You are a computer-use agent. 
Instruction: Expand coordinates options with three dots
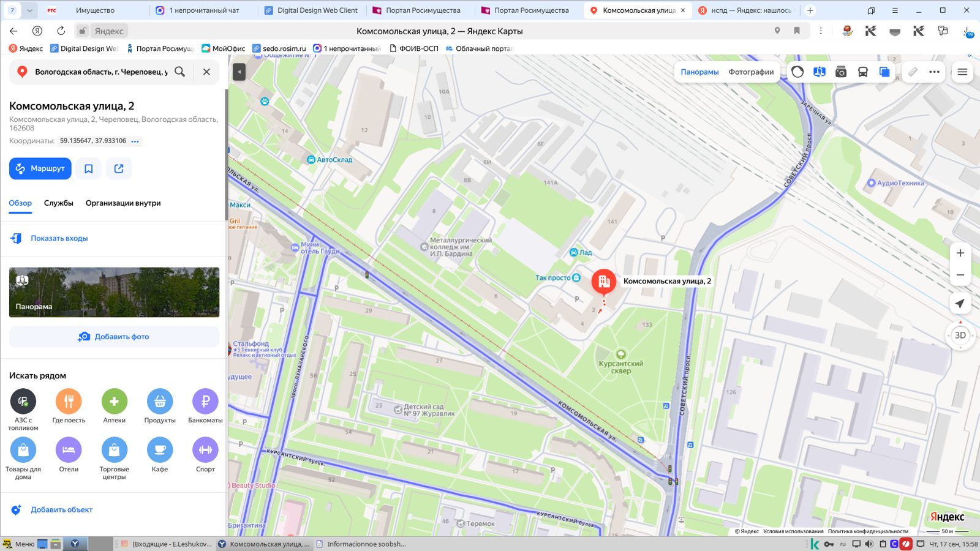pos(135,141)
